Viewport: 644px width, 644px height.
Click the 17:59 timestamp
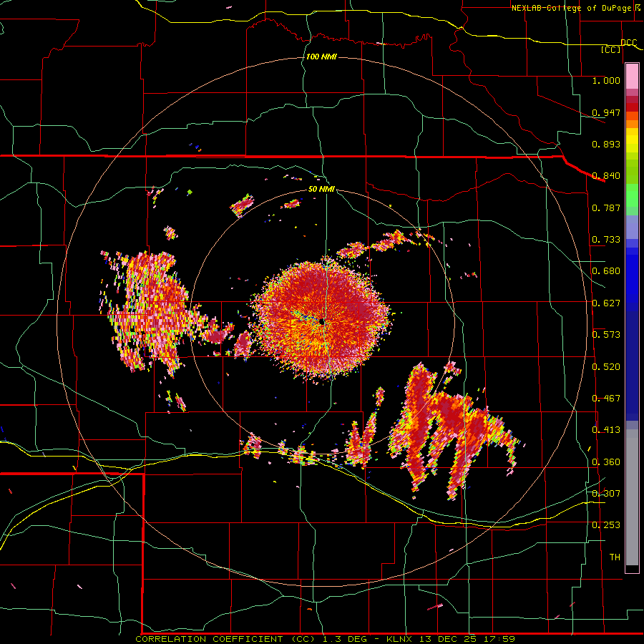point(499,639)
